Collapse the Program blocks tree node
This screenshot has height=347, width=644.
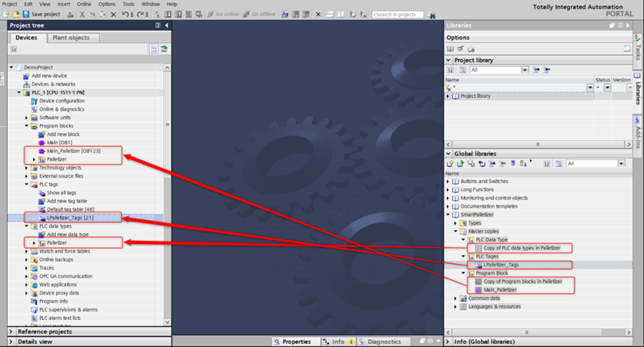click(26, 126)
